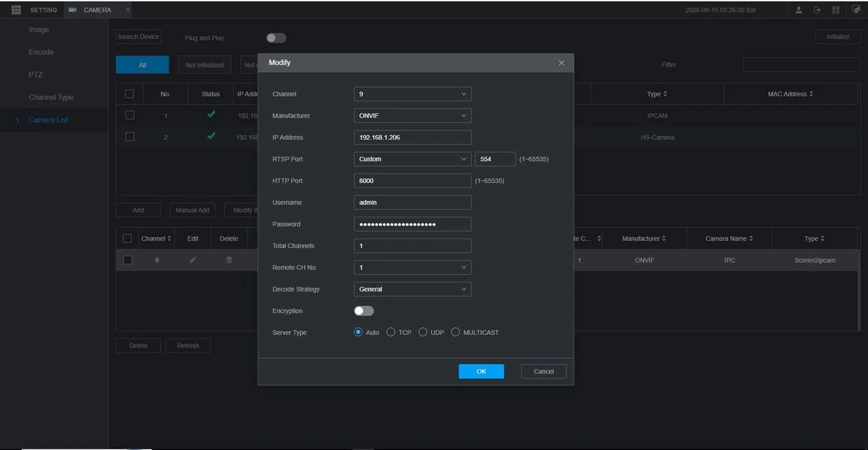Toggle the Plug and Play switch
The height and width of the screenshot is (450, 868).
click(x=276, y=38)
